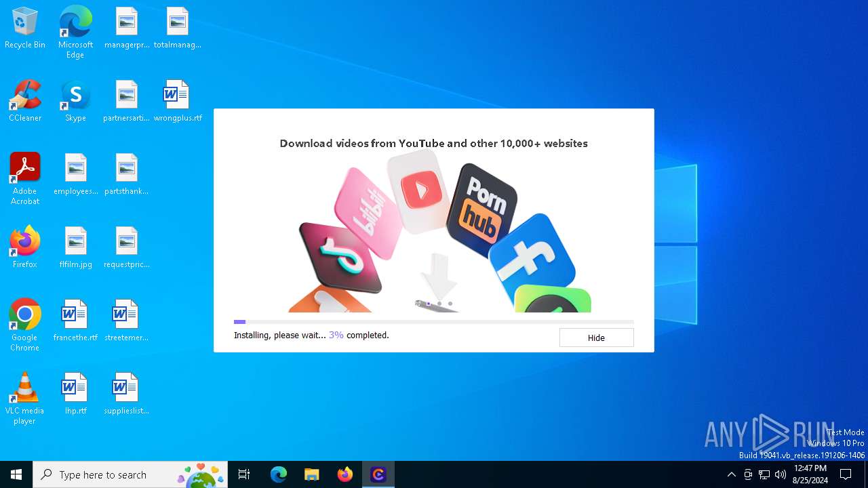Launch Google Chrome from the desktop
Screen dimensions: 868x488
pyautogui.click(x=25, y=325)
